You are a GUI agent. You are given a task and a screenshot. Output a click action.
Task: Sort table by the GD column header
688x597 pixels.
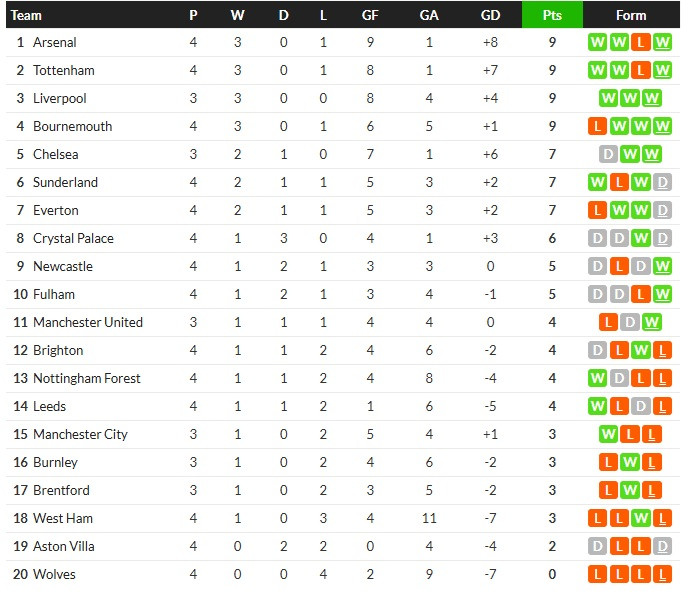(x=490, y=15)
